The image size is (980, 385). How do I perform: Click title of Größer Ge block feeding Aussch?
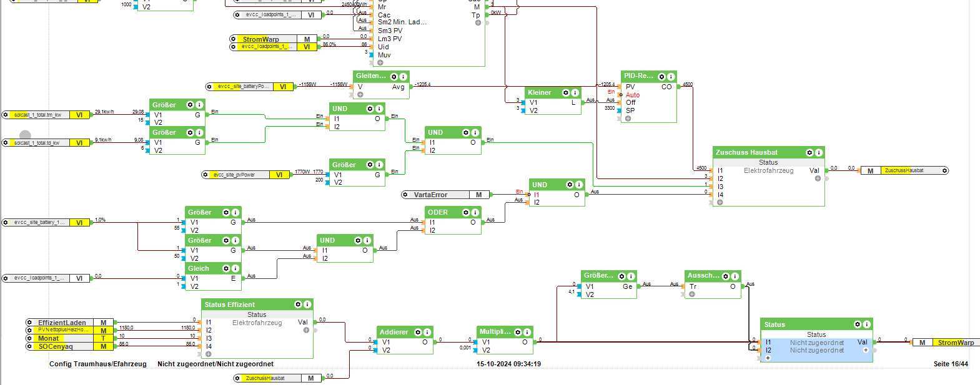pos(598,276)
